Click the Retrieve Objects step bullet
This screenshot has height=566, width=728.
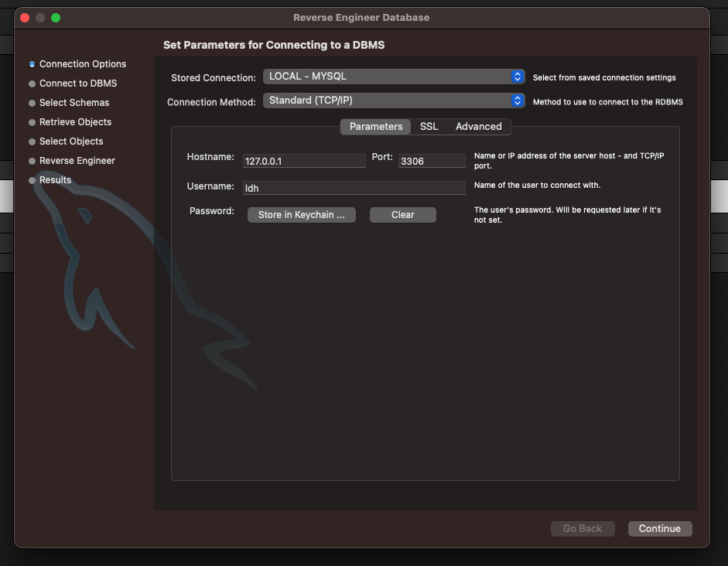[32, 122]
